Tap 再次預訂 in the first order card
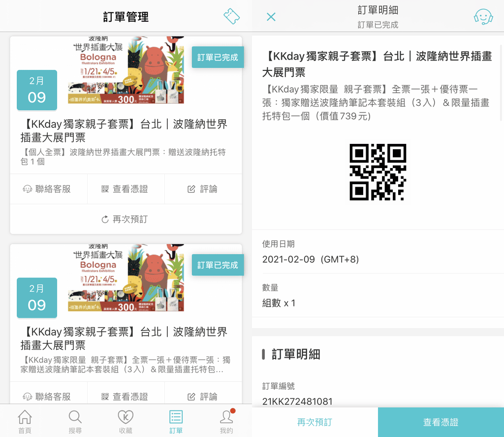 [126, 219]
